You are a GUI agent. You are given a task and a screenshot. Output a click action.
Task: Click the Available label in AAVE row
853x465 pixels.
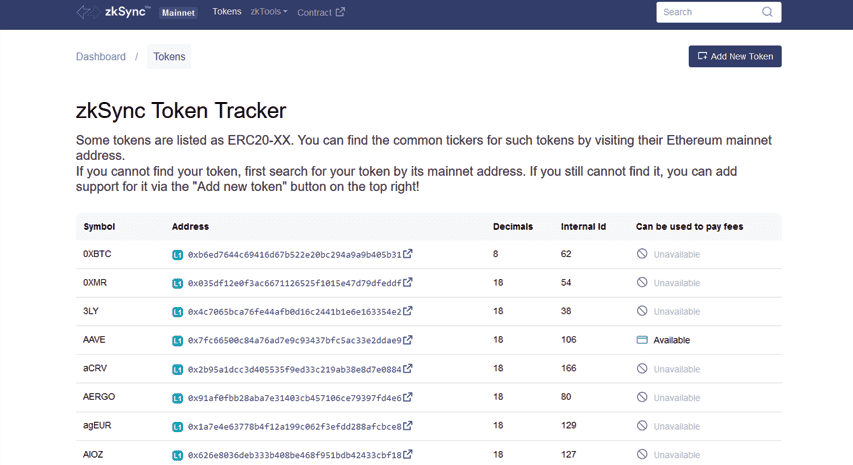pos(671,340)
